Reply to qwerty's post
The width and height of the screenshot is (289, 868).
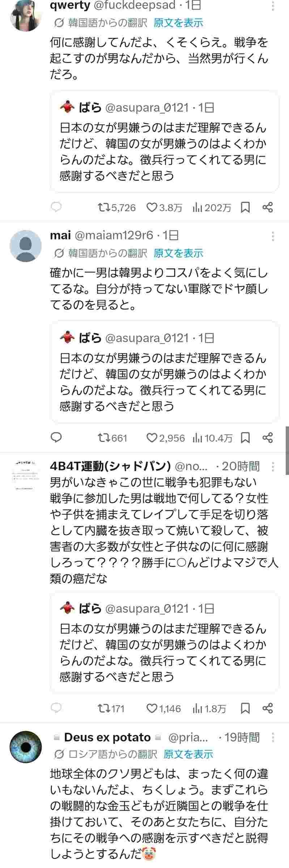click(56, 207)
